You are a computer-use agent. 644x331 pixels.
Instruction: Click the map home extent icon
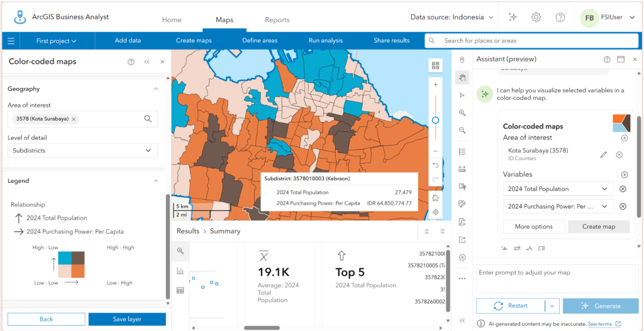[x=435, y=198]
